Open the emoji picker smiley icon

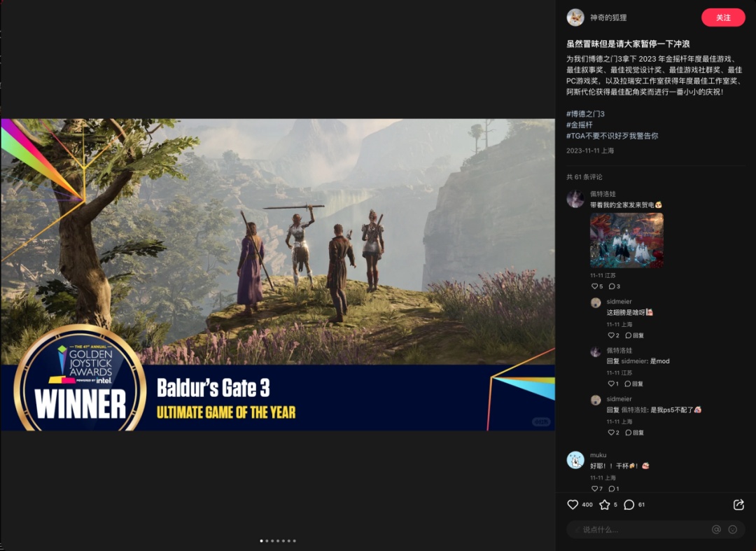(x=733, y=529)
